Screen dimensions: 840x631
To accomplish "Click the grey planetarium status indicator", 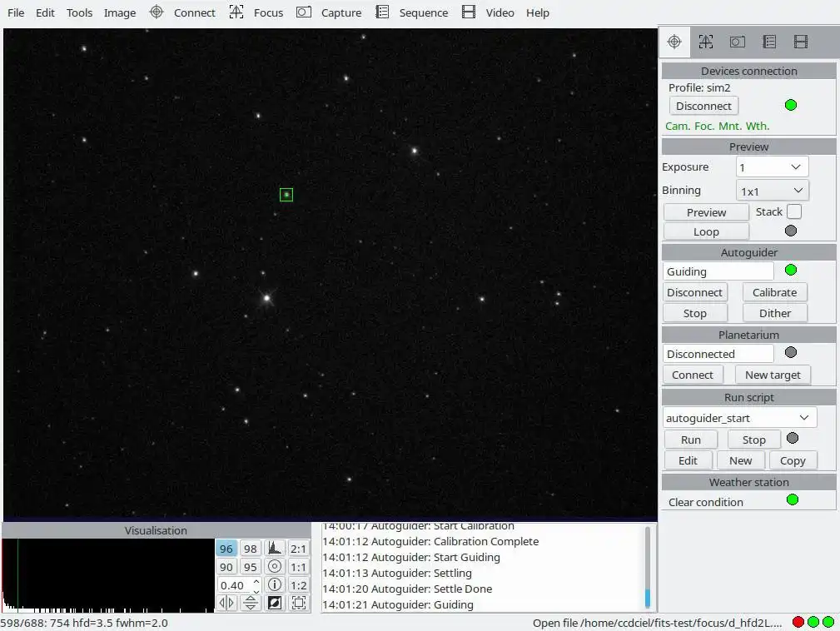I will point(791,352).
